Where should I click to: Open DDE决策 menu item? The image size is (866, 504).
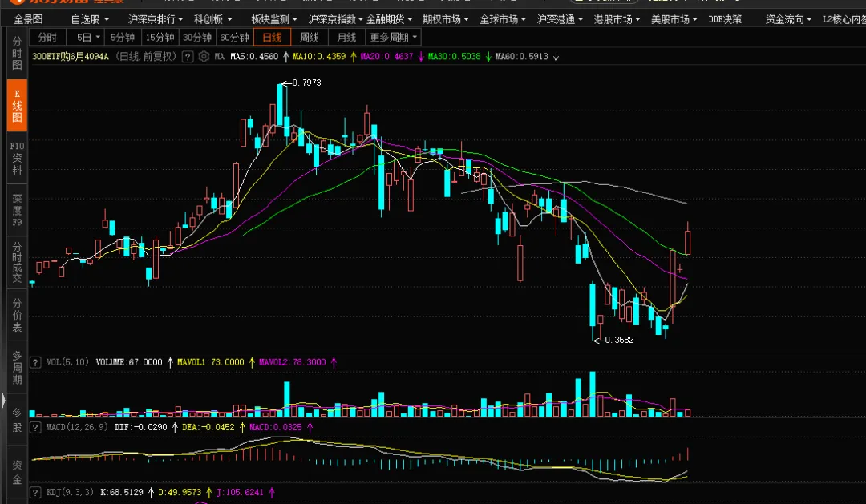pos(725,19)
